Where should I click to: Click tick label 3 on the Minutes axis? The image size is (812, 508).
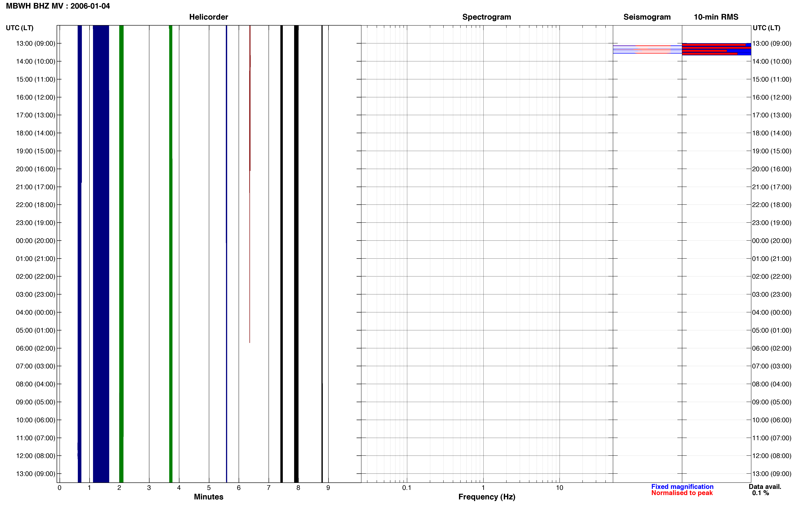click(149, 488)
